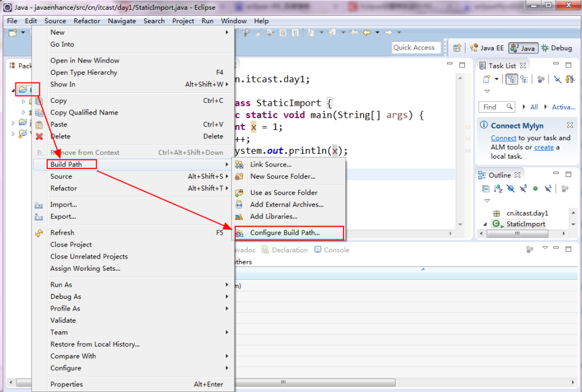This screenshot has width=582, height=392.
Task: Dismiss the Connect Mylyn notice
Action: 570,126
